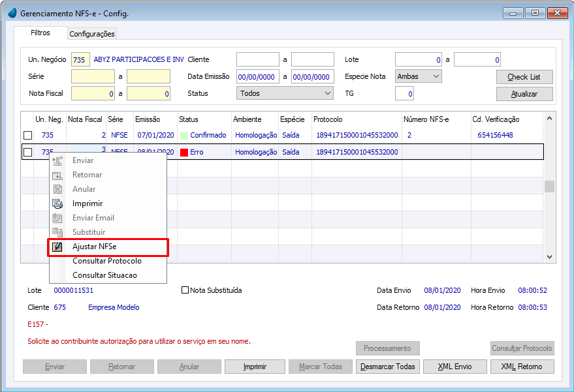This screenshot has width=574, height=392.
Task: Click the Check List button
Action: 524,77
